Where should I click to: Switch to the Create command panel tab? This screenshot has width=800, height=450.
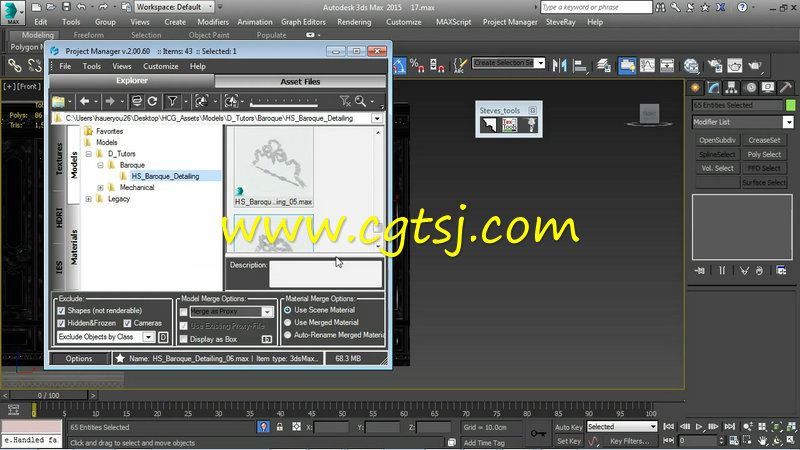(x=695, y=88)
